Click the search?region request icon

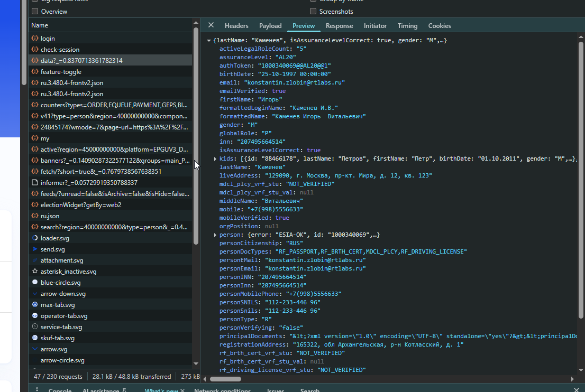coord(35,227)
